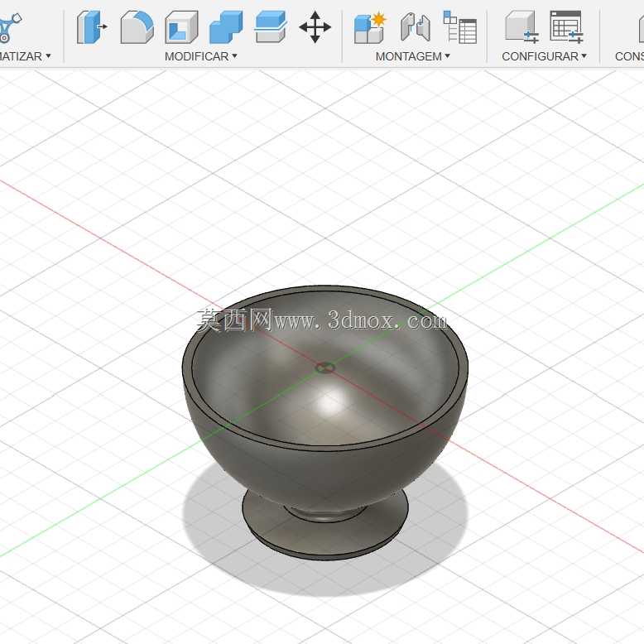Select the Fillet tool
The height and width of the screenshot is (644, 644).
click(137, 27)
